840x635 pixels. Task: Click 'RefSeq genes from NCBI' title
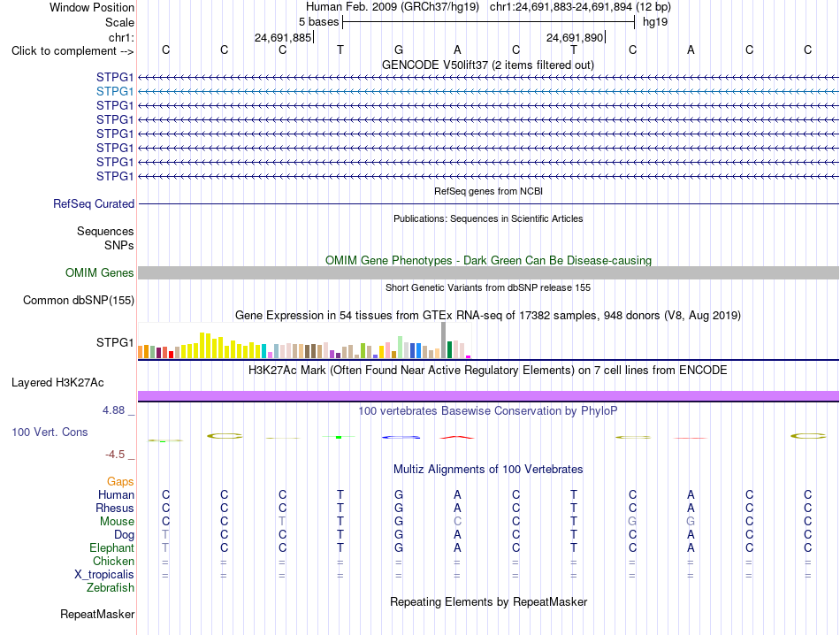click(x=489, y=191)
